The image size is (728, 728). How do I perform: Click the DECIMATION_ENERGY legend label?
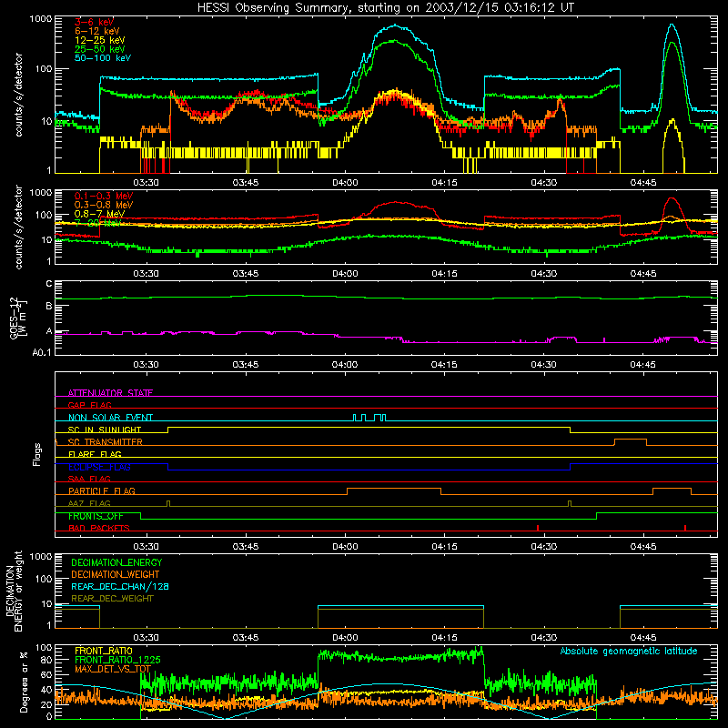116,562
